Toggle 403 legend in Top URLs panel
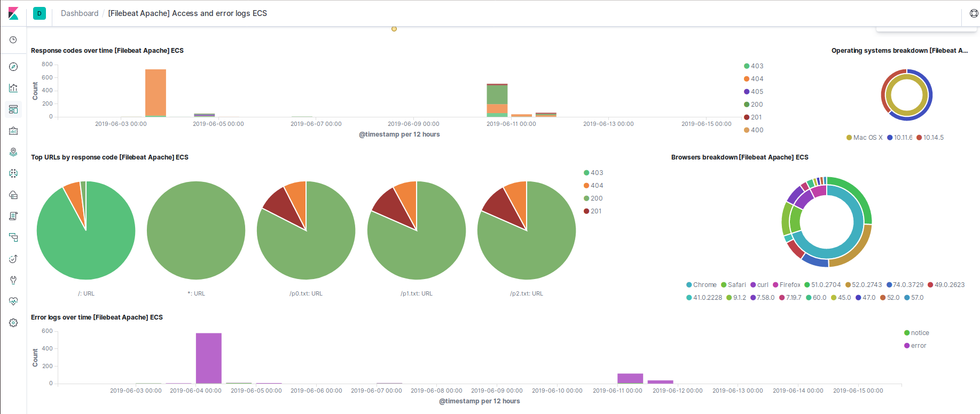Screen dimensions: 980x414 [593, 173]
